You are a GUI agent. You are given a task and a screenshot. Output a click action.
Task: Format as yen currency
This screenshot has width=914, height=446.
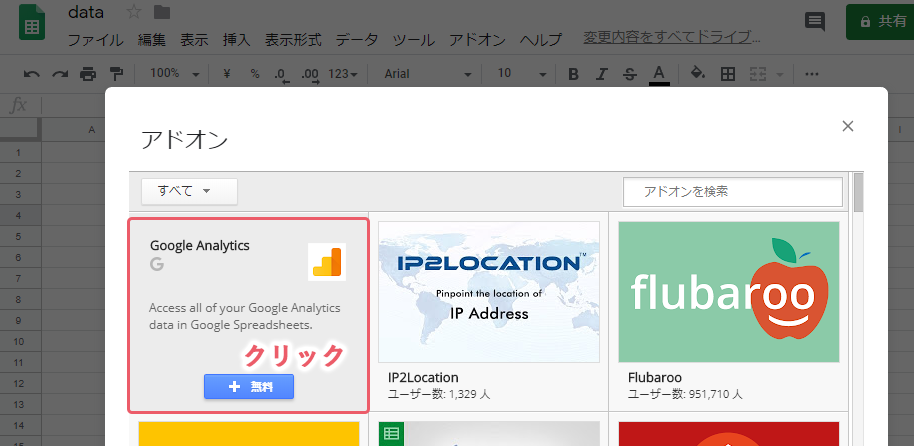tap(227, 73)
